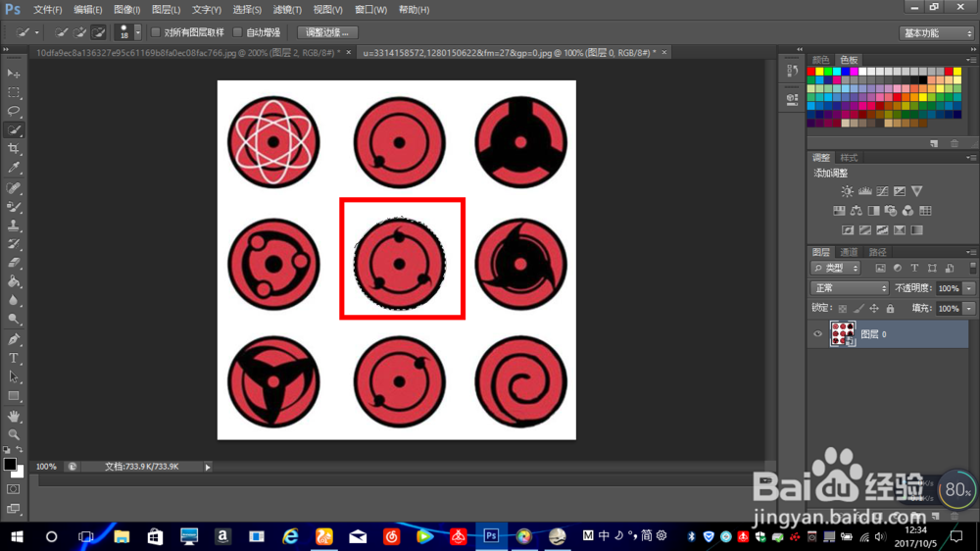Swap foreground and background colors
The height and width of the screenshot is (551, 980).
[20, 449]
